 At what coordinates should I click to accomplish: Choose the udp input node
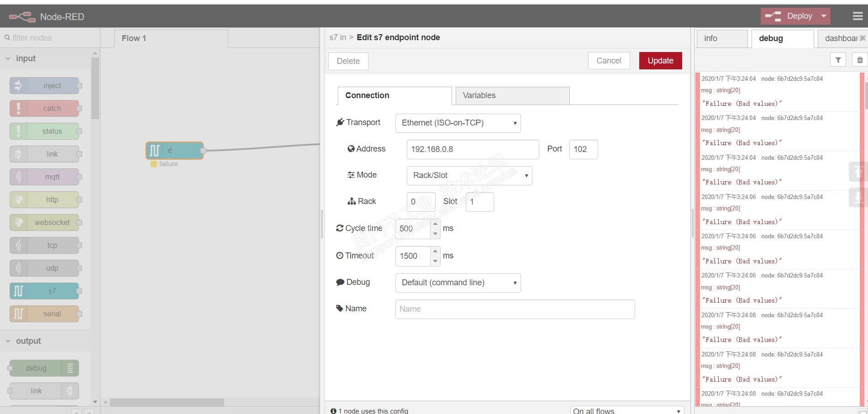tap(44, 268)
